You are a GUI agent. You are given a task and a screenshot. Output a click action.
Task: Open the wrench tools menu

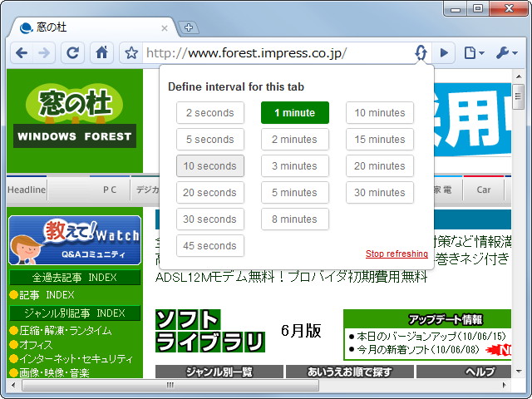pyautogui.click(x=506, y=53)
